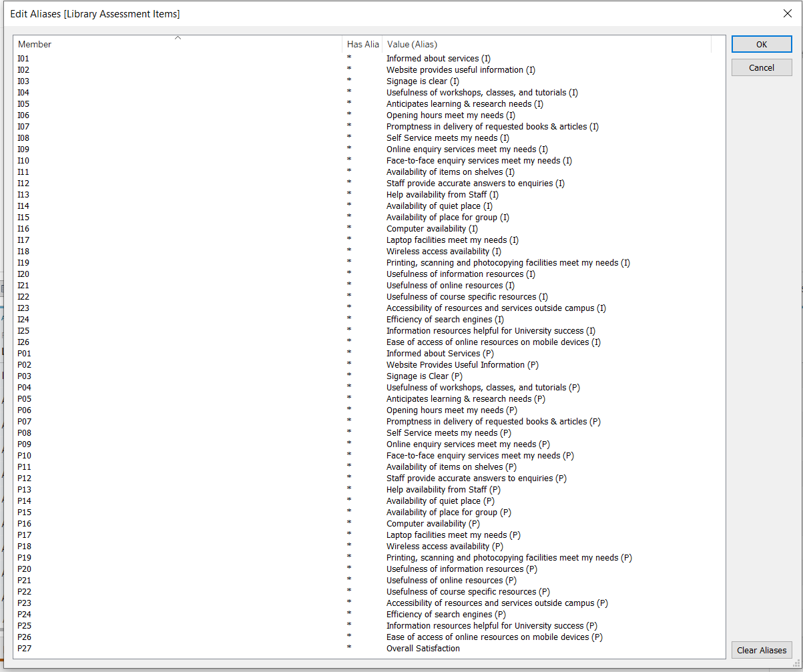Edit alias 'Promptness in delivery of requested books & articles (I)'

tap(493, 127)
